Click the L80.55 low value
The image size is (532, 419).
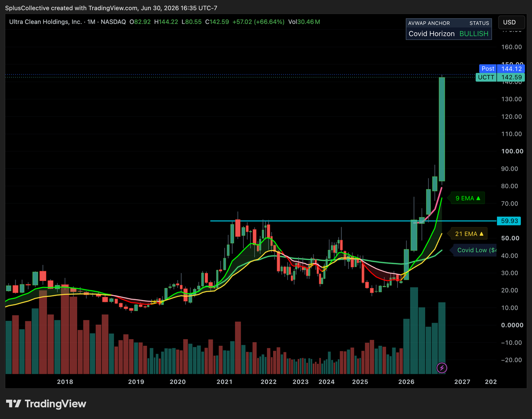click(192, 22)
